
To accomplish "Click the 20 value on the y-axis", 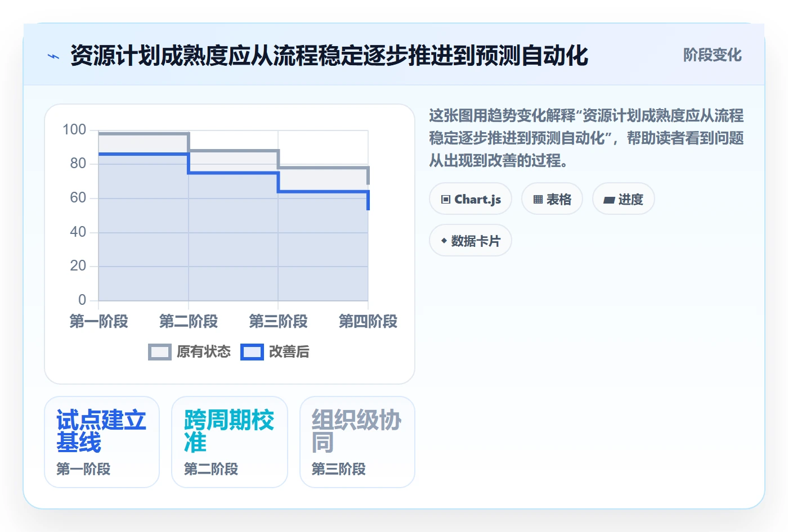I will pos(78,266).
